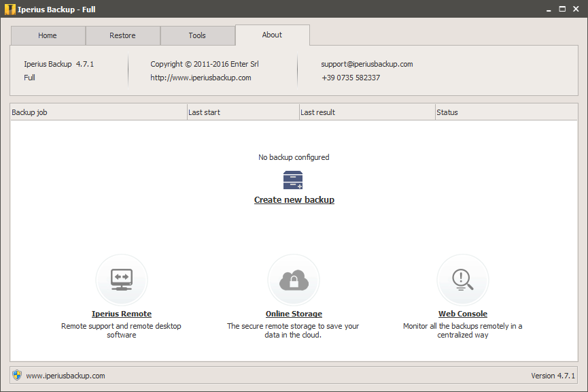
Task: Open Iperius Remote via its monitor icon
Action: point(122,280)
